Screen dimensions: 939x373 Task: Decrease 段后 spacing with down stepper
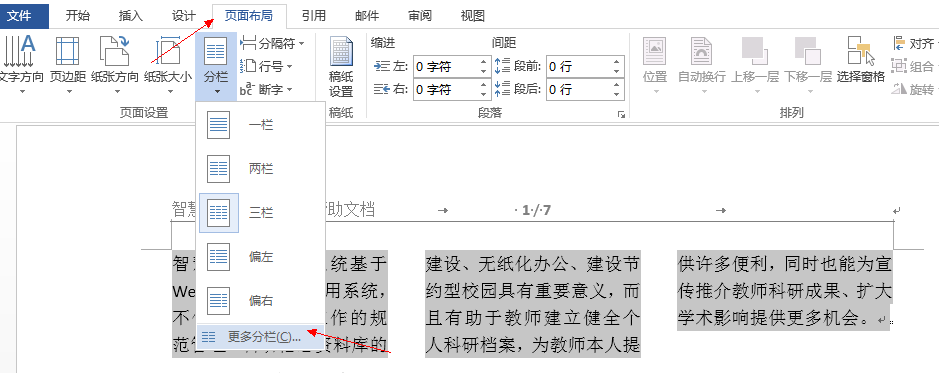pyautogui.click(x=617, y=94)
